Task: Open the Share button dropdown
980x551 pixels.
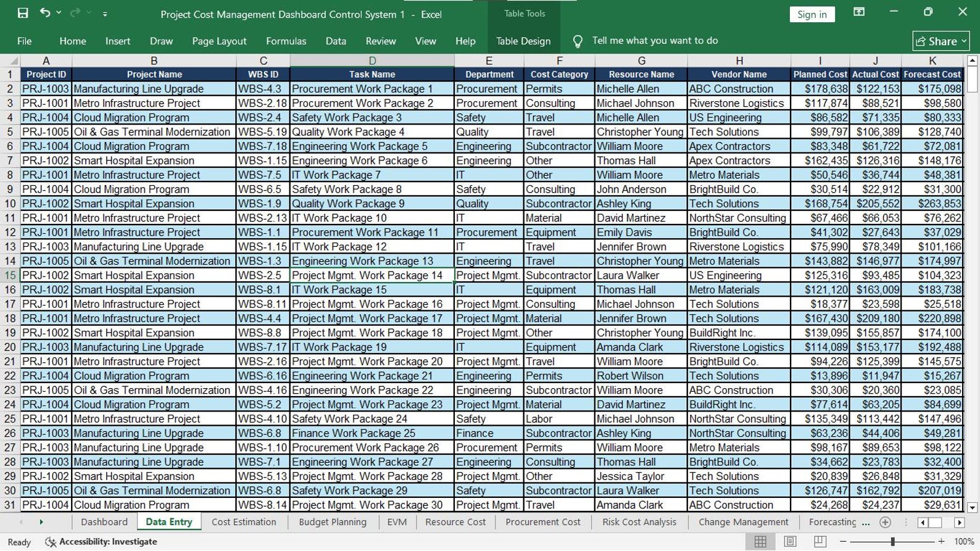Action: click(x=941, y=41)
